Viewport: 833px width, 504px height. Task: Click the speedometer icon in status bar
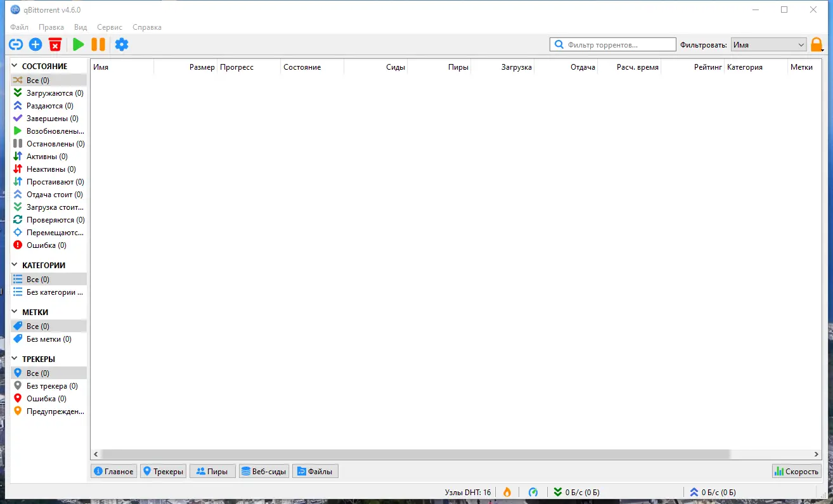click(x=533, y=492)
